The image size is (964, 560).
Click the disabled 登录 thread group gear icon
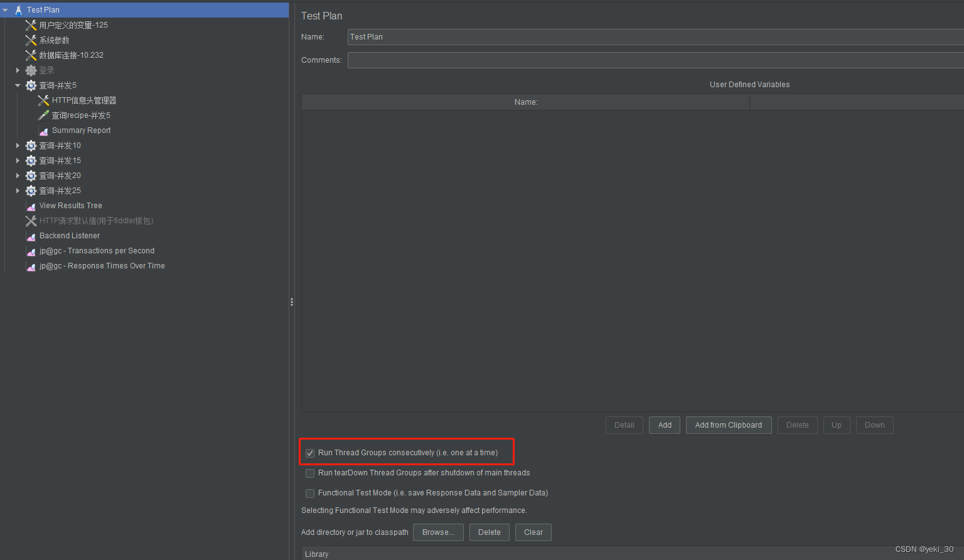pos(31,70)
